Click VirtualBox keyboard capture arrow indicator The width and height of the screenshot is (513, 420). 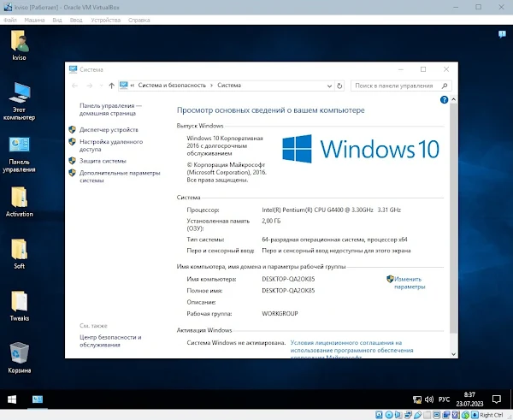[475, 415]
